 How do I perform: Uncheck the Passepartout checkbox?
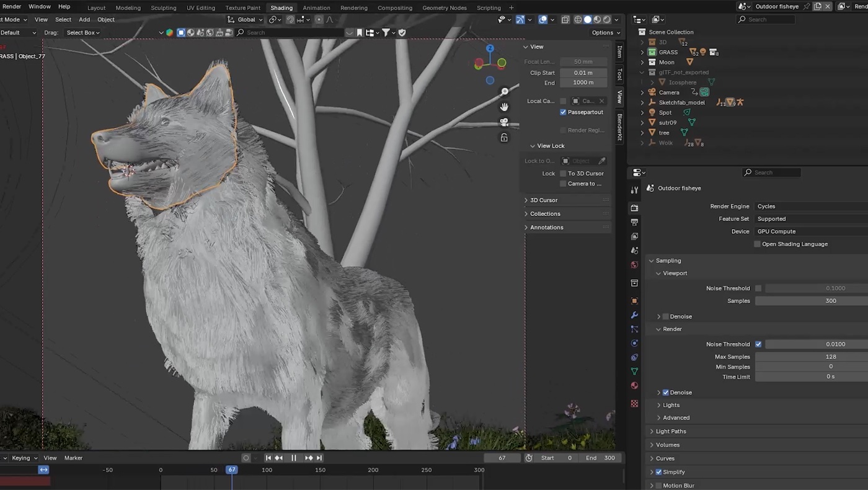pos(563,112)
